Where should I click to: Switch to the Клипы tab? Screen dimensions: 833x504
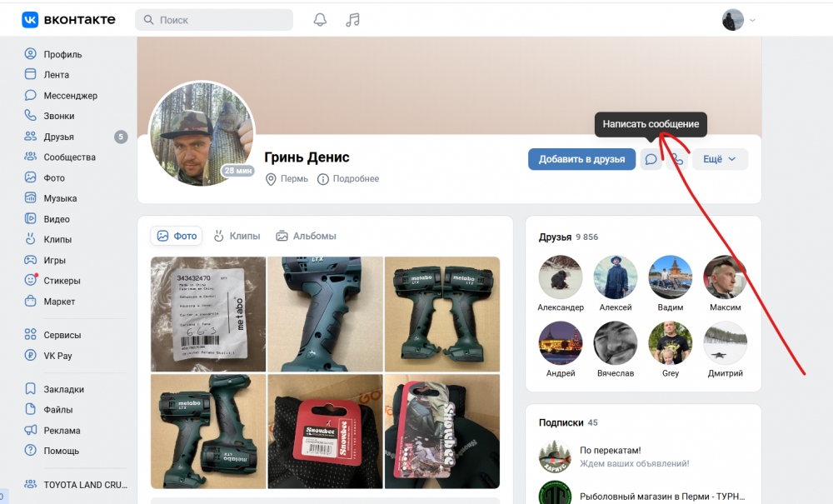point(237,236)
